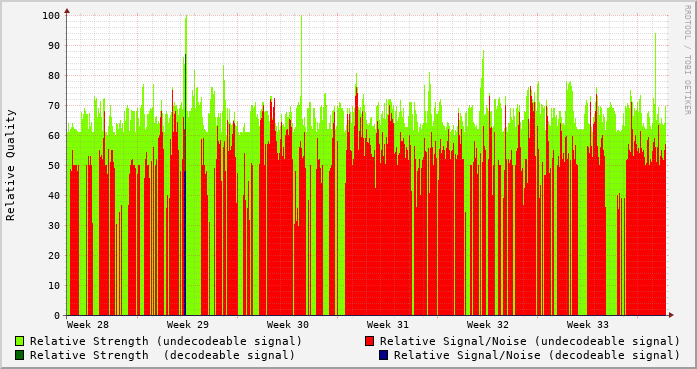697x369 pixels.
Task: Click the Week 33 axis label
Action: coord(588,325)
